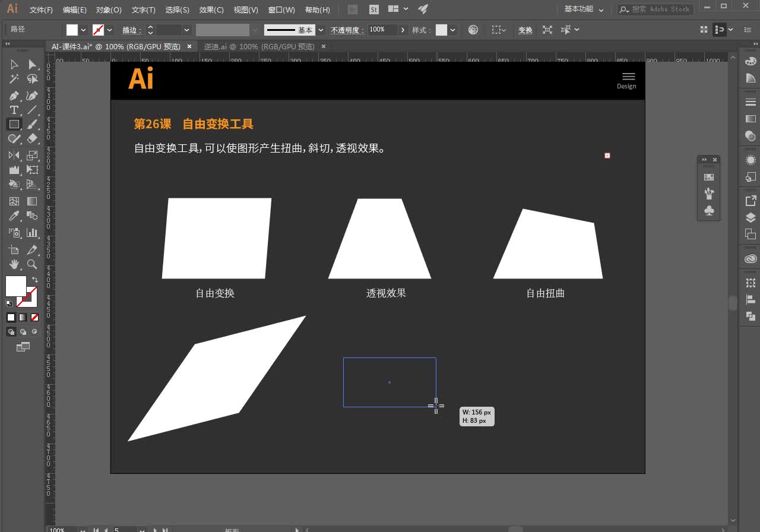
Task: Select the Pen tool
Action: (14, 95)
